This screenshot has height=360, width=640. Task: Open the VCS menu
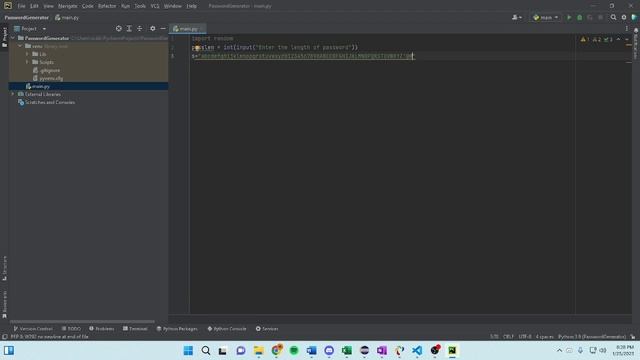[x=155, y=6]
